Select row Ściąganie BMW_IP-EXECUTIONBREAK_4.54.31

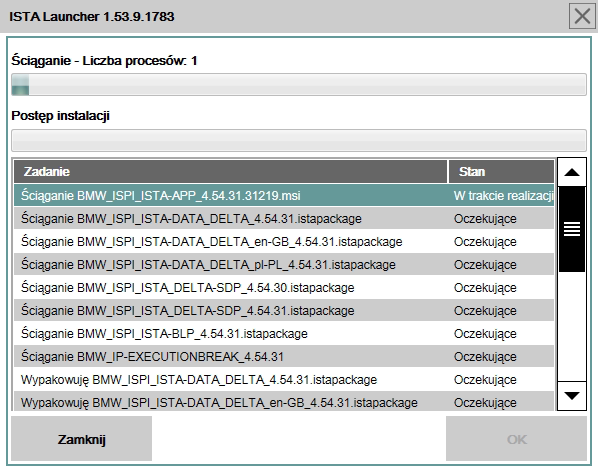pyautogui.click(x=284, y=357)
